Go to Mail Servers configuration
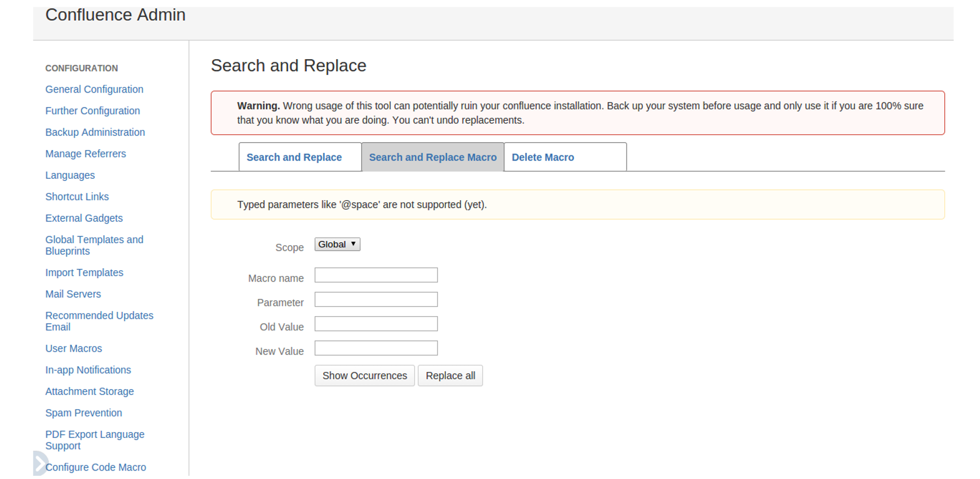 click(x=73, y=294)
